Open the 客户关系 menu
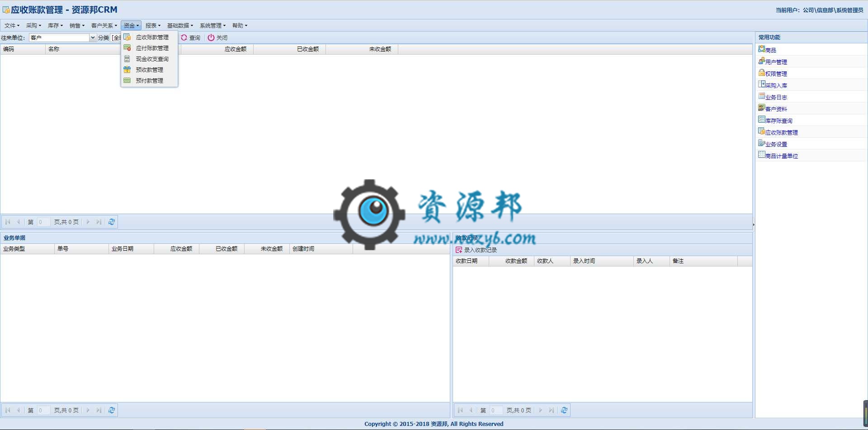 tap(104, 26)
